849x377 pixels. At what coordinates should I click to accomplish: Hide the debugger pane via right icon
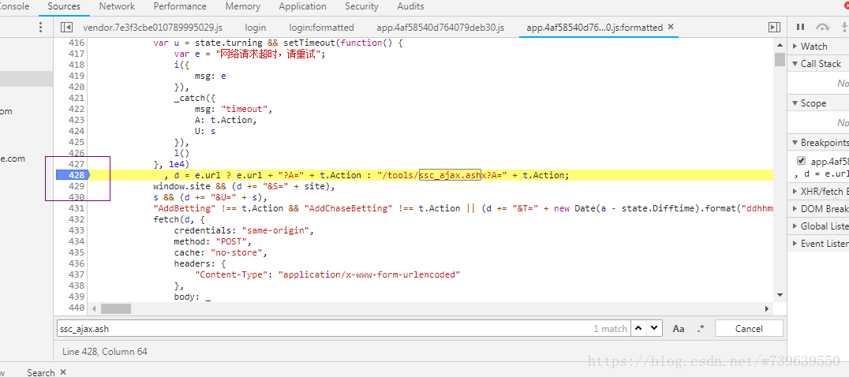pos(774,27)
